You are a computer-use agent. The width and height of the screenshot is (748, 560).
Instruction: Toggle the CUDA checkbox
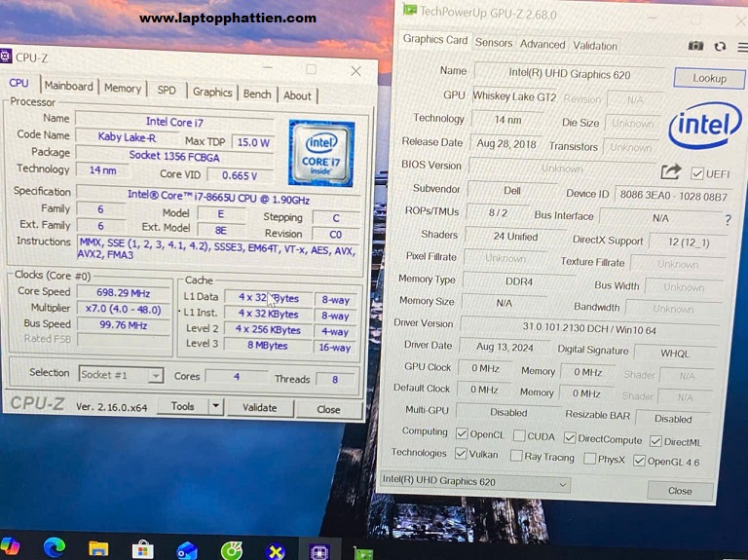519,435
